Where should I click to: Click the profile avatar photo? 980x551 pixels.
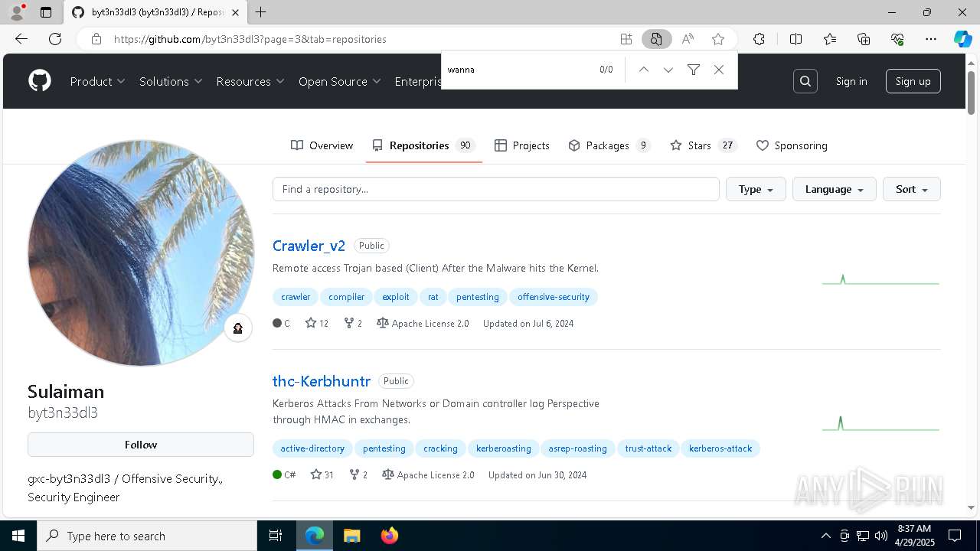[x=141, y=253]
